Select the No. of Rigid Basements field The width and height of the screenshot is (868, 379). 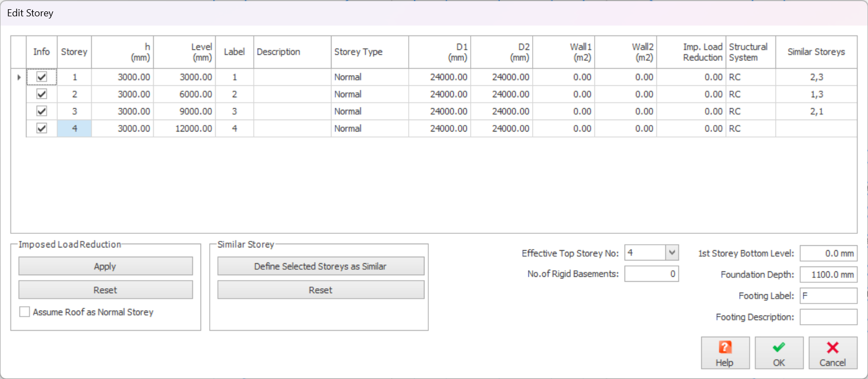click(x=651, y=274)
